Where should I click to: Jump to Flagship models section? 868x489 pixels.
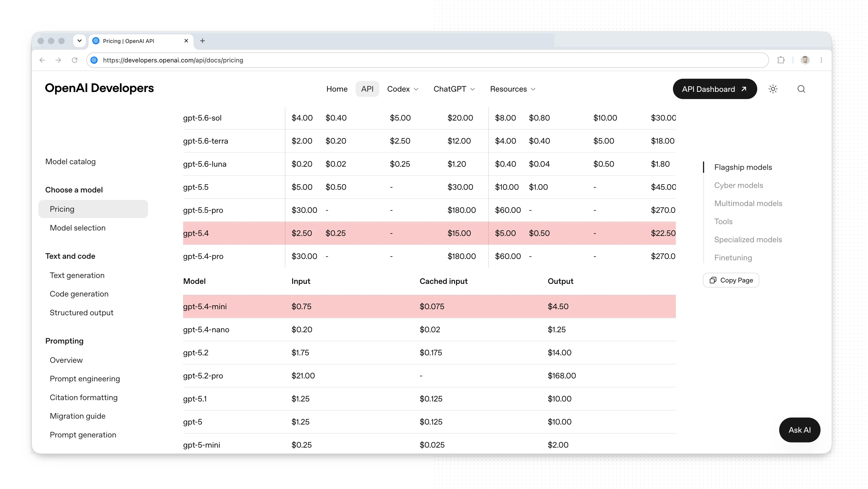pos(743,167)
